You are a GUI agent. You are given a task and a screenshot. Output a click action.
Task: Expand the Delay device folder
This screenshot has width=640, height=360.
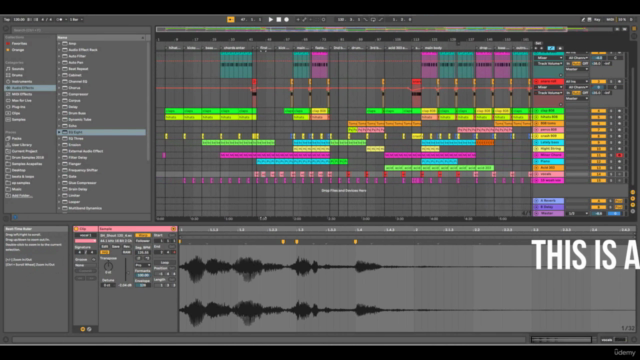click(59, 107)
